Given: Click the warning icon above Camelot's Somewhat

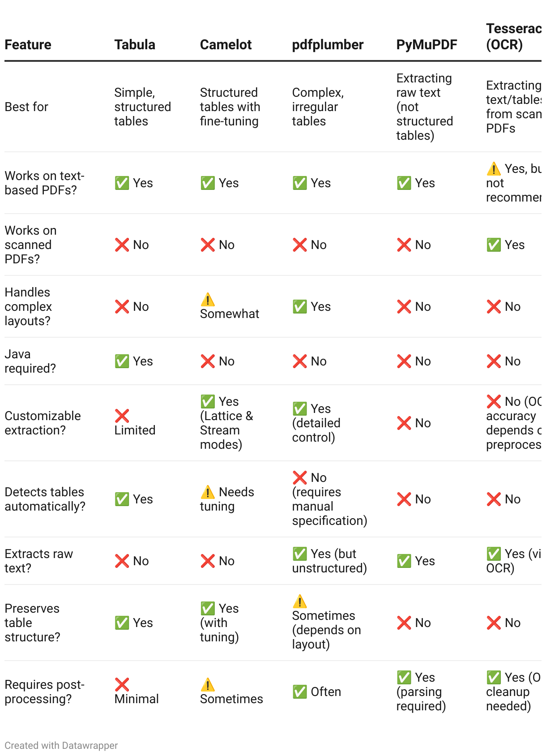Looking at the screenshot, I should [208, 299].
